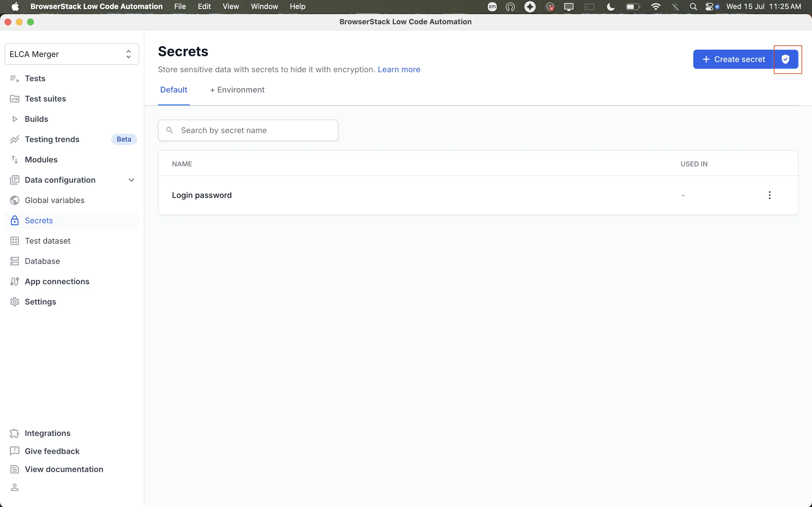Add a new Environment tab

[237, 90]
